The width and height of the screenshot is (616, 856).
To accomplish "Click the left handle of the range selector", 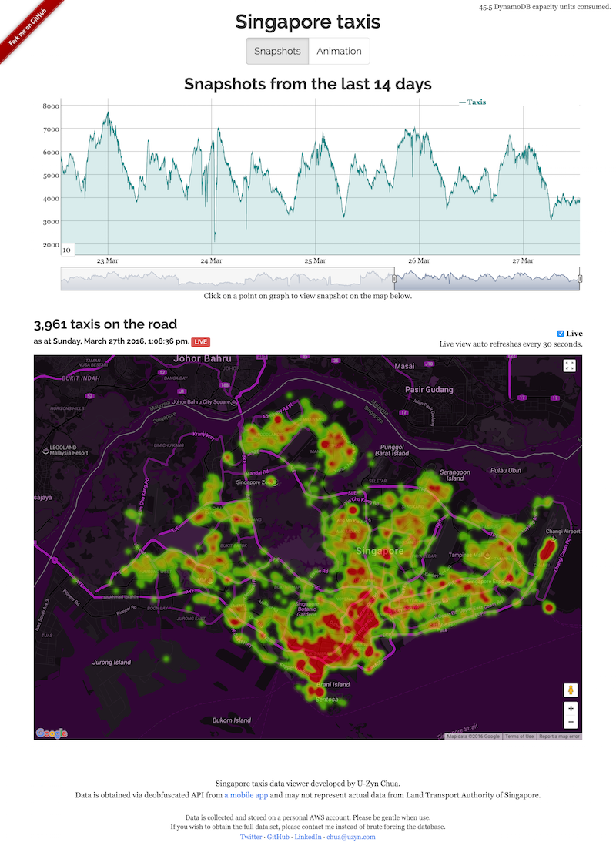I will [x=393, y=278].
